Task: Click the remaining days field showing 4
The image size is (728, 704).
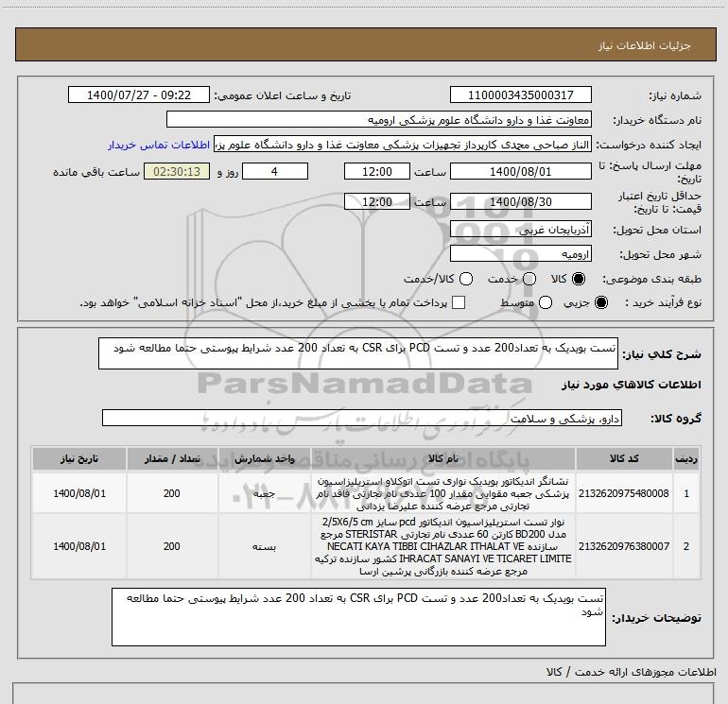Action: point(275,171)
